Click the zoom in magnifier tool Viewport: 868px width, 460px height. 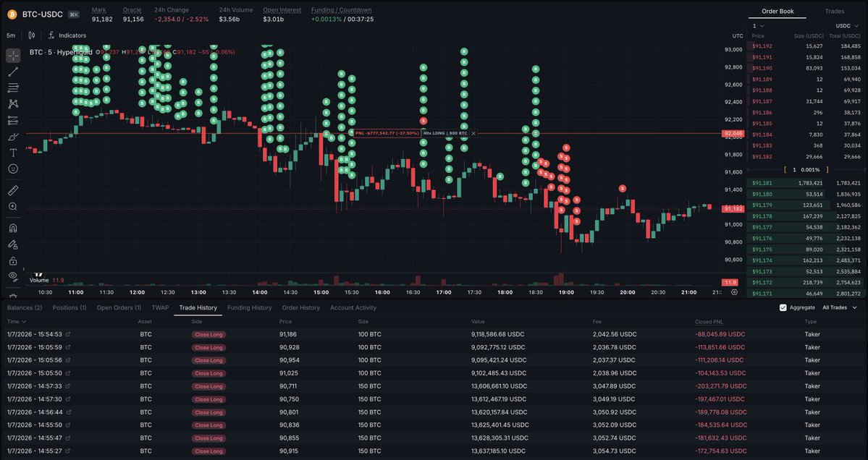[13, 207]
